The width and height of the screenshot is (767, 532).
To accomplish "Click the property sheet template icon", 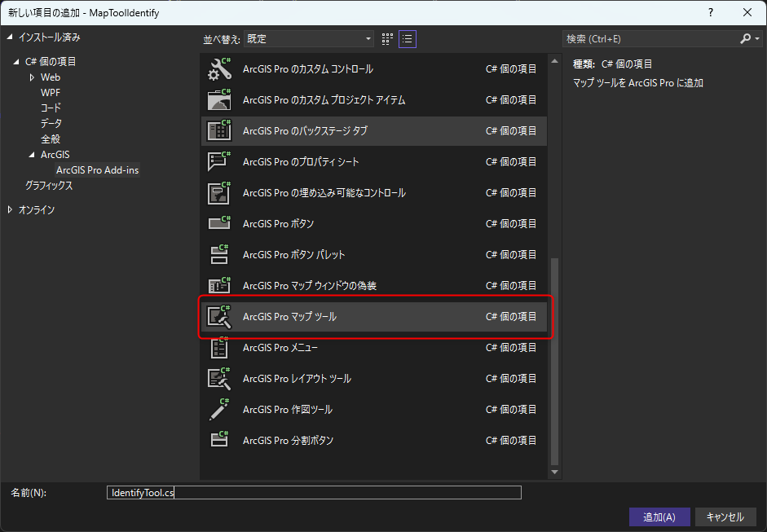I will pos(219,161).
